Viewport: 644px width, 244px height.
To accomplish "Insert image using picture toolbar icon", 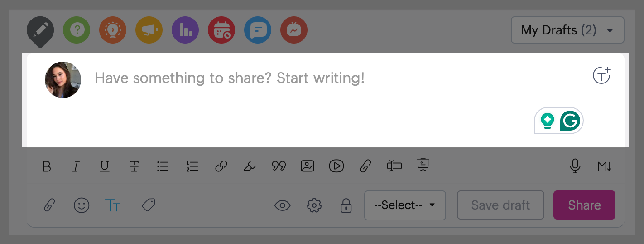I will click(x=308, y=166).
